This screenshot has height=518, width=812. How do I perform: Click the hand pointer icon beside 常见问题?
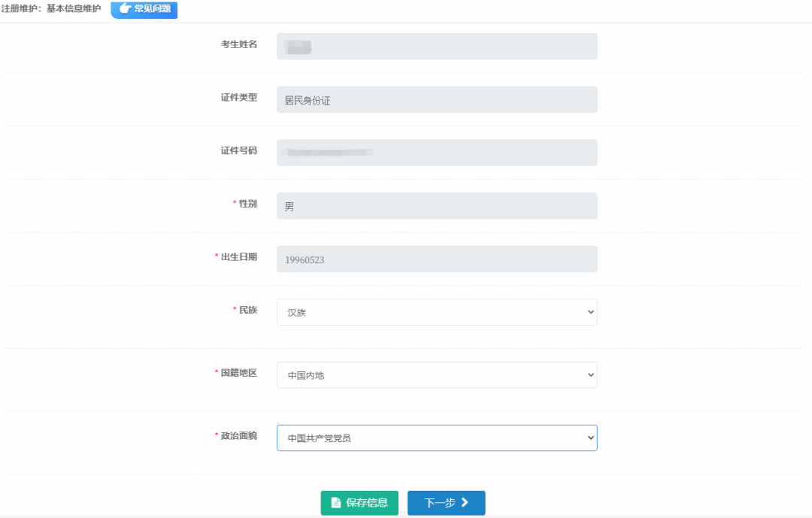[125, 8]
